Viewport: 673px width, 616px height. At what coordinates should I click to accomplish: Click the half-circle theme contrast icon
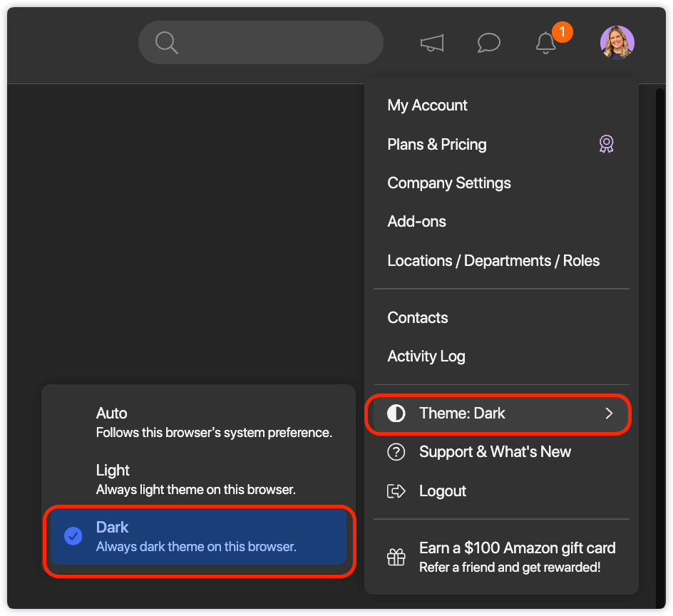click(396, 414)
